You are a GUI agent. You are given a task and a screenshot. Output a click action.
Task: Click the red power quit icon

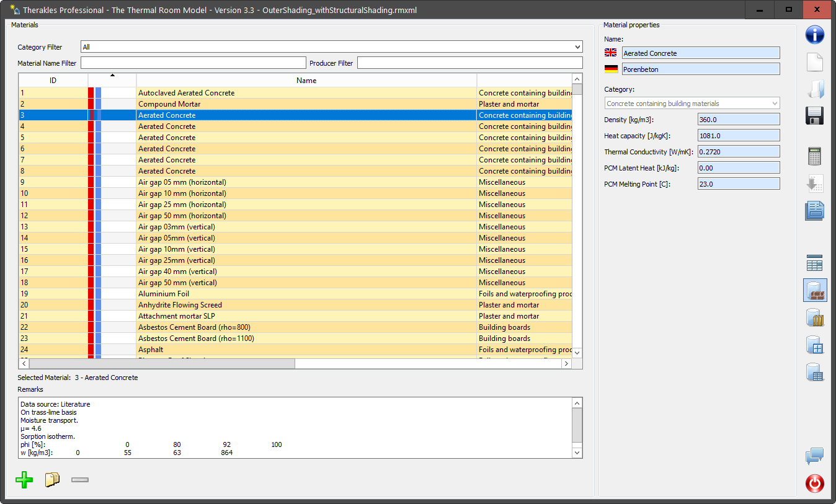(815, 484)
